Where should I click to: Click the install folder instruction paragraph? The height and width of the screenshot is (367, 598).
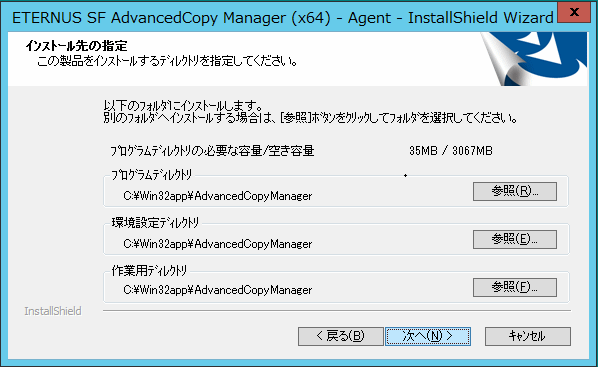310,111
